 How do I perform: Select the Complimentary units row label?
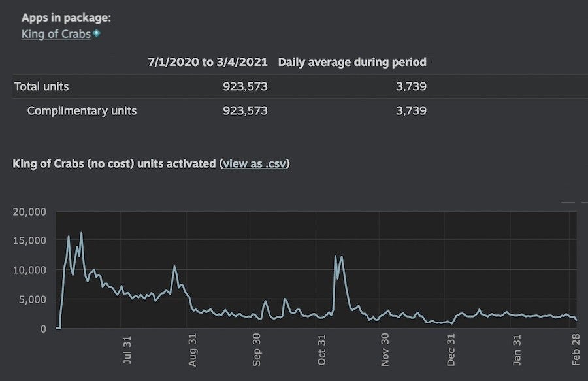coord(82,110)
